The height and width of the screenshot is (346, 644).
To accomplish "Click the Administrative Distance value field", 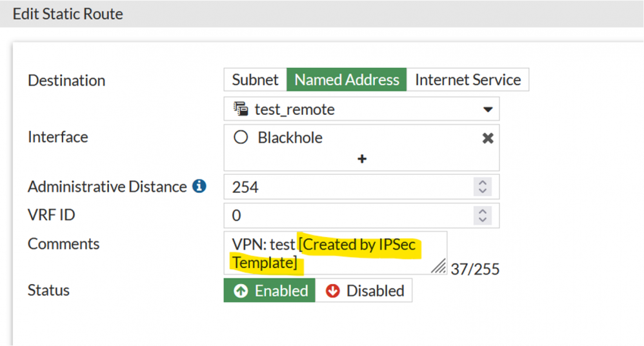I will [348, 187].
